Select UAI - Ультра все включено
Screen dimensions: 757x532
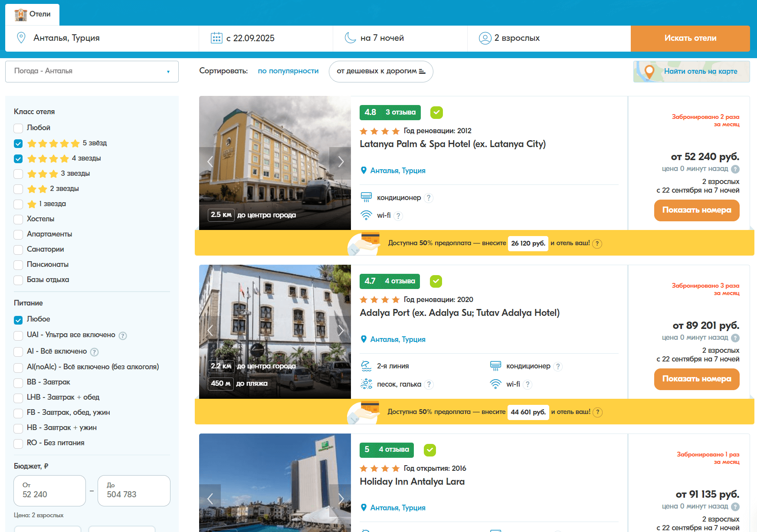click(18, 336)
